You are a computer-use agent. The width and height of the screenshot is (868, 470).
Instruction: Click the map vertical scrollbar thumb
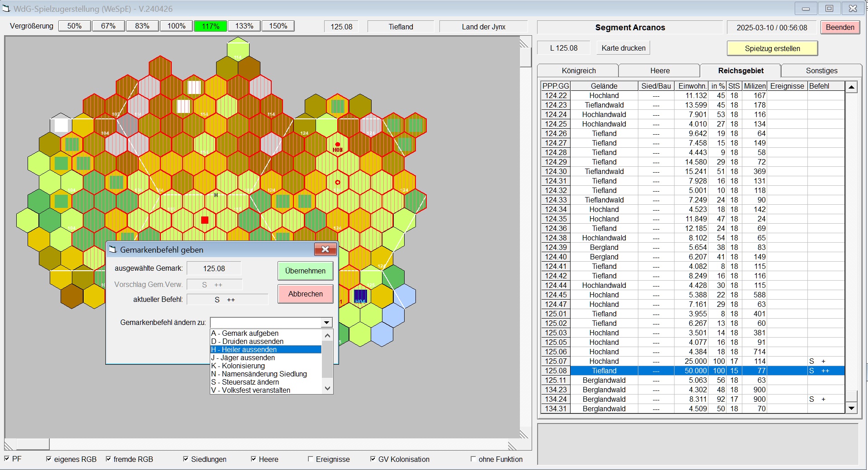[x=525, y=57]
